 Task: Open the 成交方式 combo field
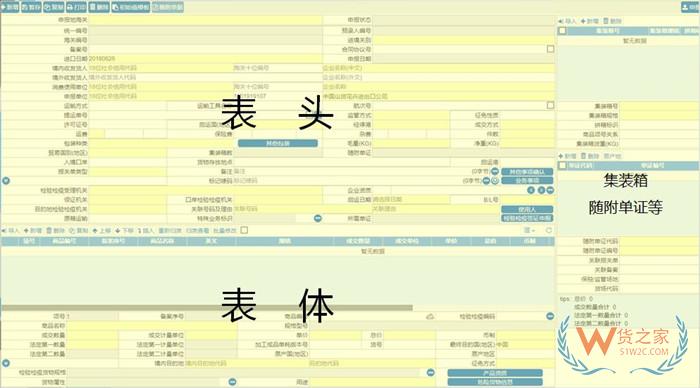[527, 125]
